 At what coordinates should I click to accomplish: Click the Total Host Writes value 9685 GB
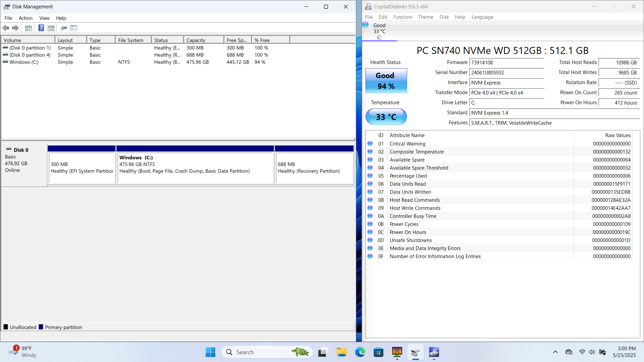coord(619,73)
